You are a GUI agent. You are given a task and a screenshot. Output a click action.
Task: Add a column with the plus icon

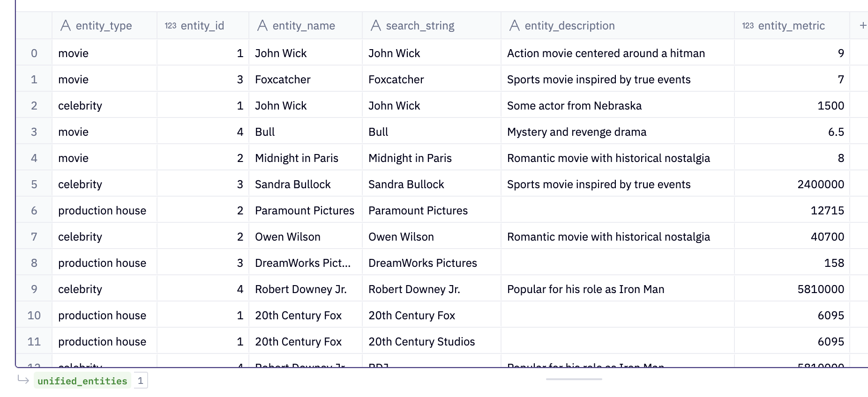(863, 25)
